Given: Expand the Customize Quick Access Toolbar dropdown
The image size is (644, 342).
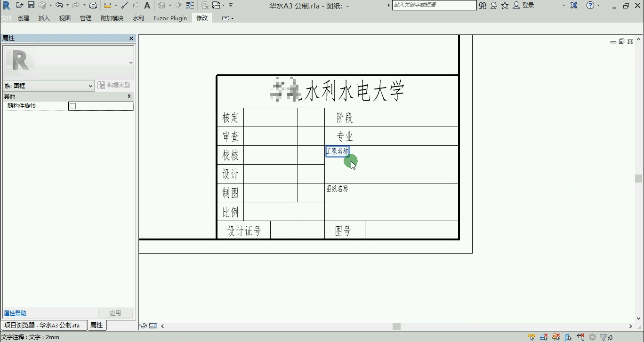Looking at the screenshot, I should point(230,5).
